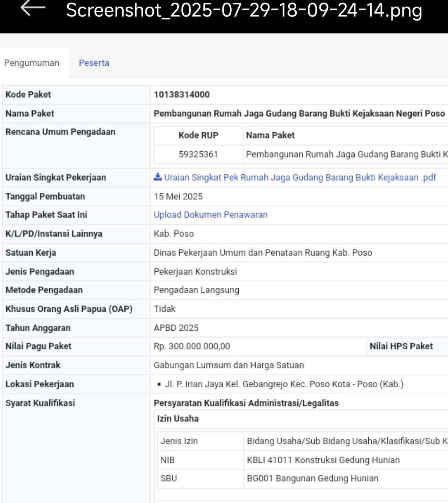Click the Nama Paket value Pembangunan Rumah Jaga Poso

(299, 113)
